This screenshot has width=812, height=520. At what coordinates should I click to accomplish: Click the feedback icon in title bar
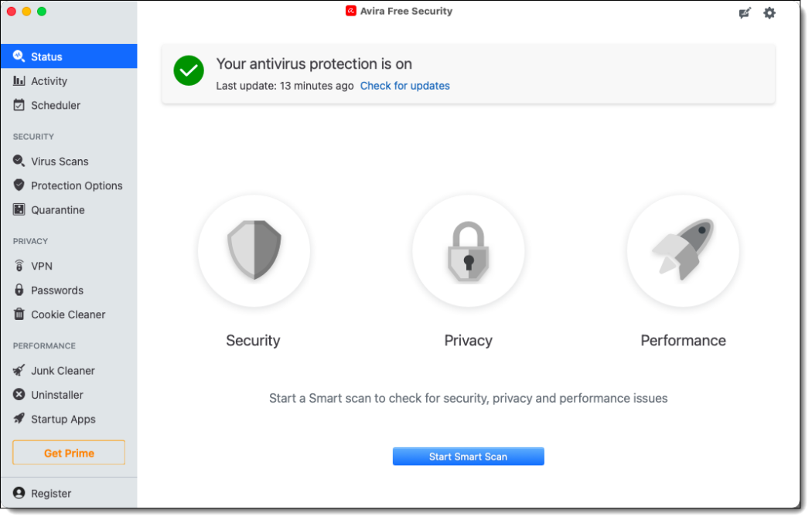pos(745,13)
